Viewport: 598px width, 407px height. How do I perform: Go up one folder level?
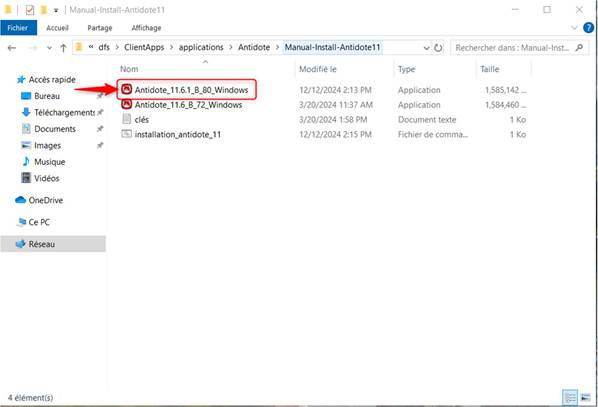63,48
